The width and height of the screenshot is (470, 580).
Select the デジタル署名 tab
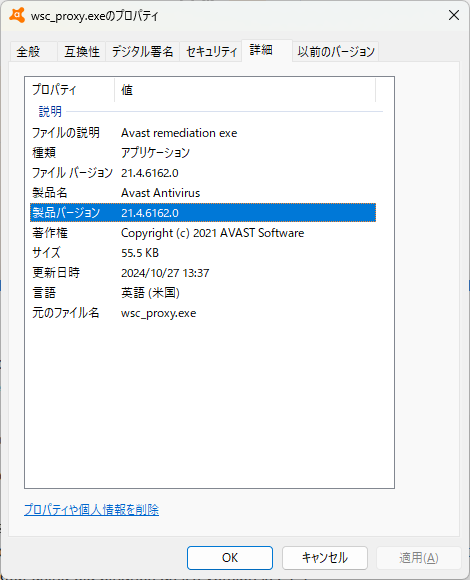tap(142, 51)
